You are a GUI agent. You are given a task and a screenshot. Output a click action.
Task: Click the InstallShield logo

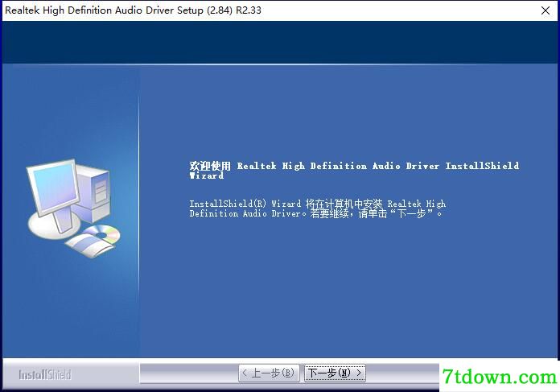click(45, 374)
